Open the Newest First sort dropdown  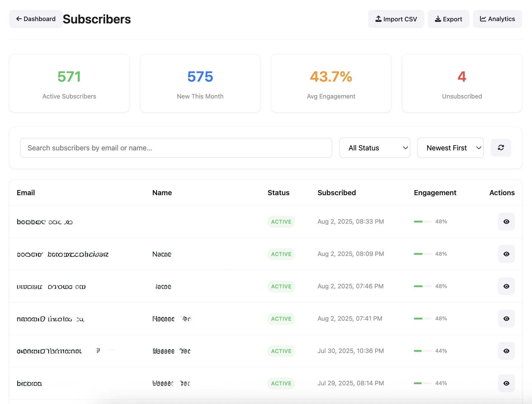coord(450,147)
